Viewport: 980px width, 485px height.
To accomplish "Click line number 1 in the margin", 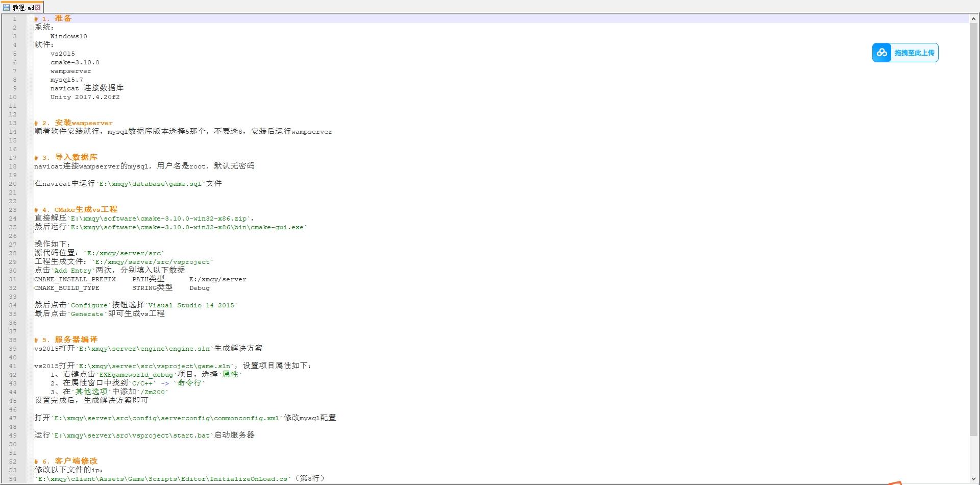I will click(15, 19).
